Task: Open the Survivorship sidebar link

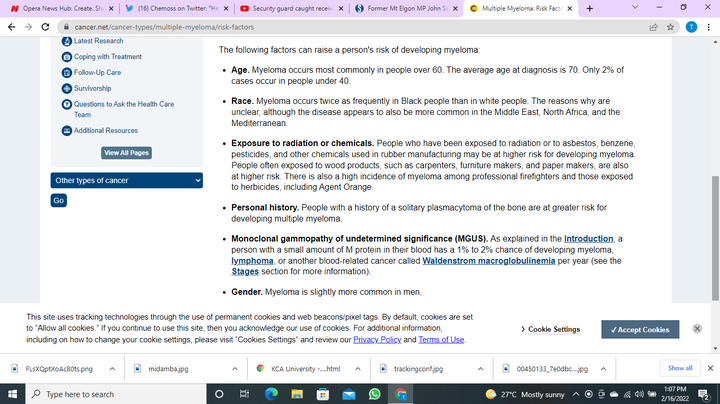Action: point(92,88)
